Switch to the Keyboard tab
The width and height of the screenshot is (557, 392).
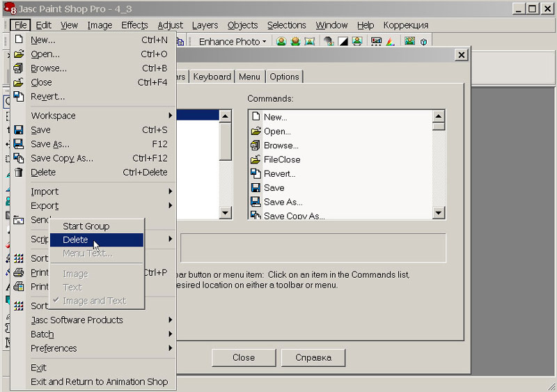tap(212, 77)
